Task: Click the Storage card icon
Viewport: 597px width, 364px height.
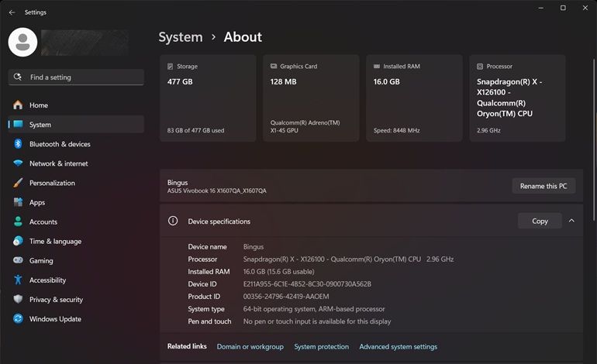Action: click(x=171, y=66)
